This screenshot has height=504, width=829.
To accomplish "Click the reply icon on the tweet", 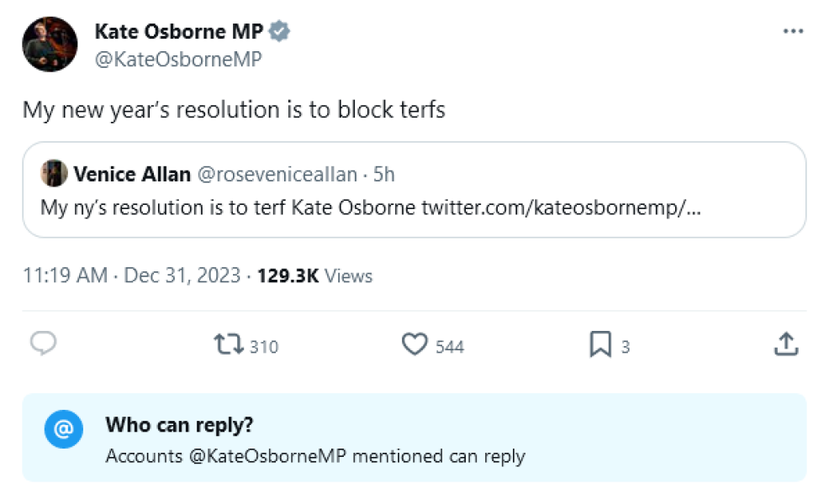I will pos(43,344).
